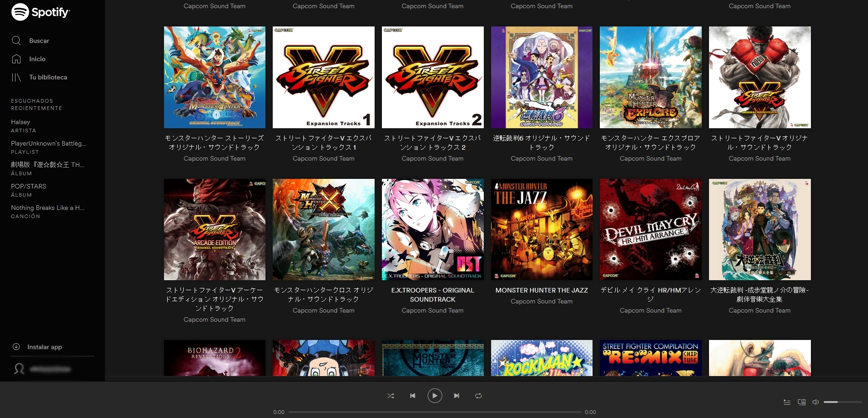Open the Rockman album cover

pos(542,358)
